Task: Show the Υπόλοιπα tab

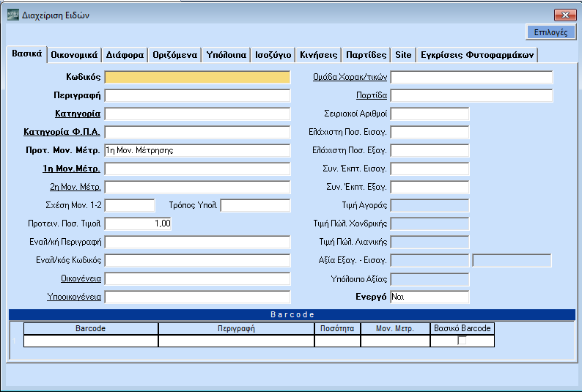Action: click(x=226, y=55)
